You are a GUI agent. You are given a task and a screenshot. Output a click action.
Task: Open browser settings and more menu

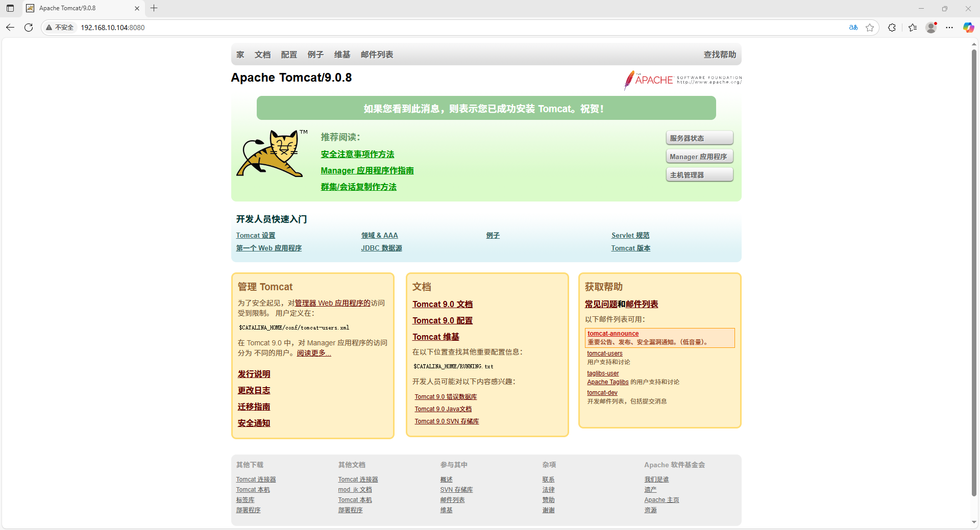click(949, 28)
